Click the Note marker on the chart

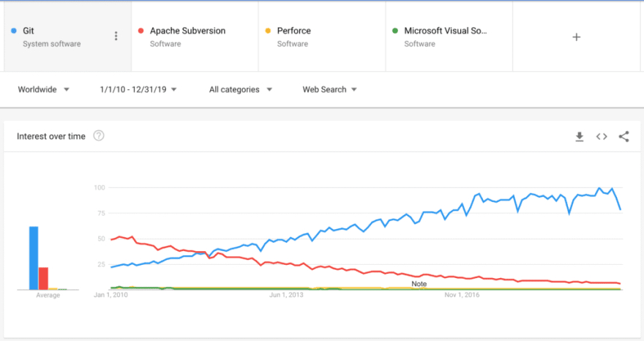coord(419,284)
